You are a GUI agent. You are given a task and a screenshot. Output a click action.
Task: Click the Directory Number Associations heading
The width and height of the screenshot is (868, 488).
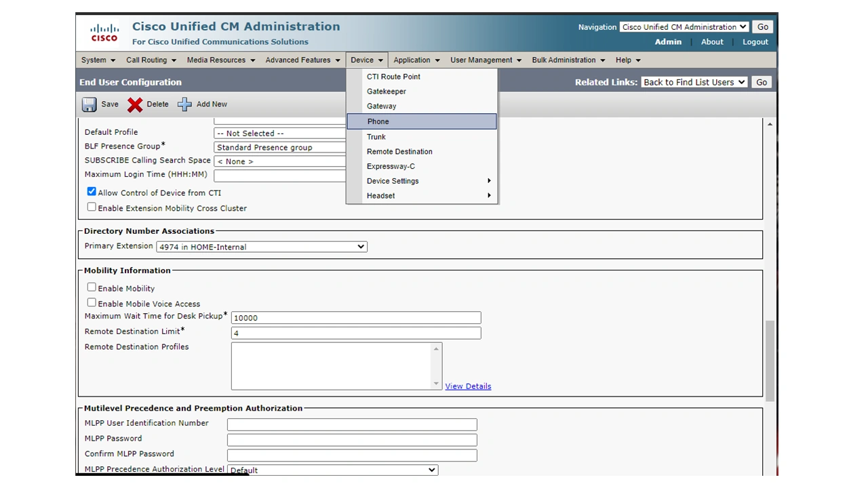[149, 231]
